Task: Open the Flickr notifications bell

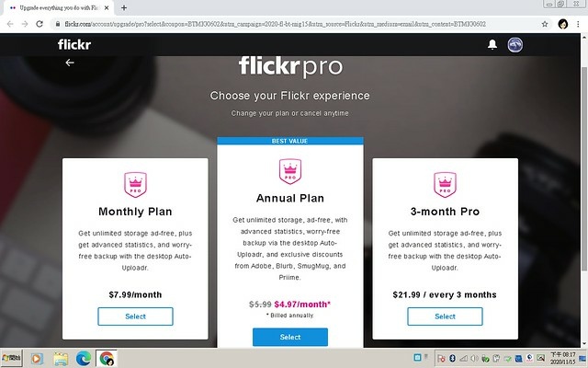Action: coord(492,45)
